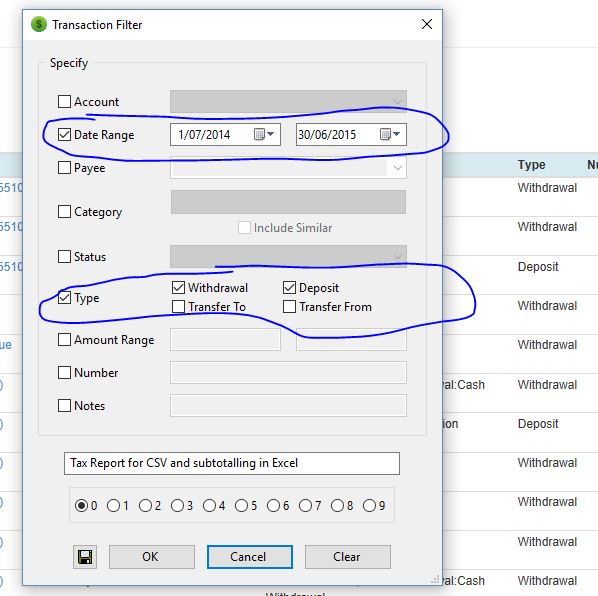Tick the Status filter checkbox
This screenshot has height=596, width=598.
click(x=64, y=257)
